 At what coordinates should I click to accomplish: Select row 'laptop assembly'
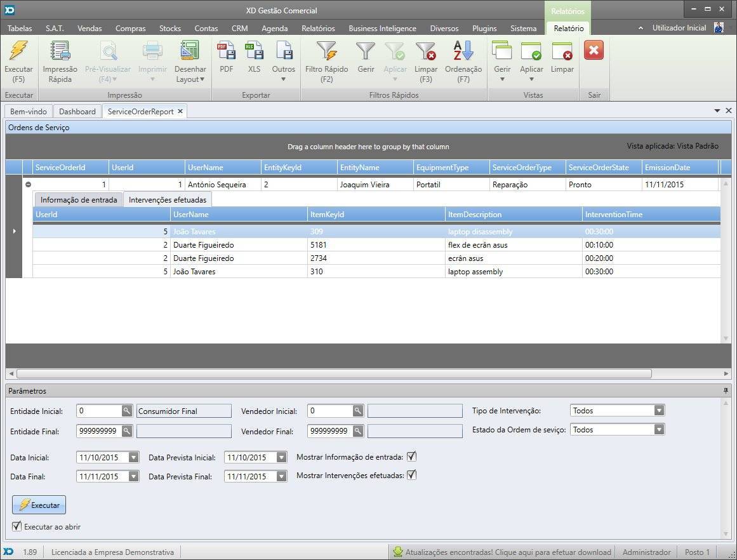[x=376, y=272]
